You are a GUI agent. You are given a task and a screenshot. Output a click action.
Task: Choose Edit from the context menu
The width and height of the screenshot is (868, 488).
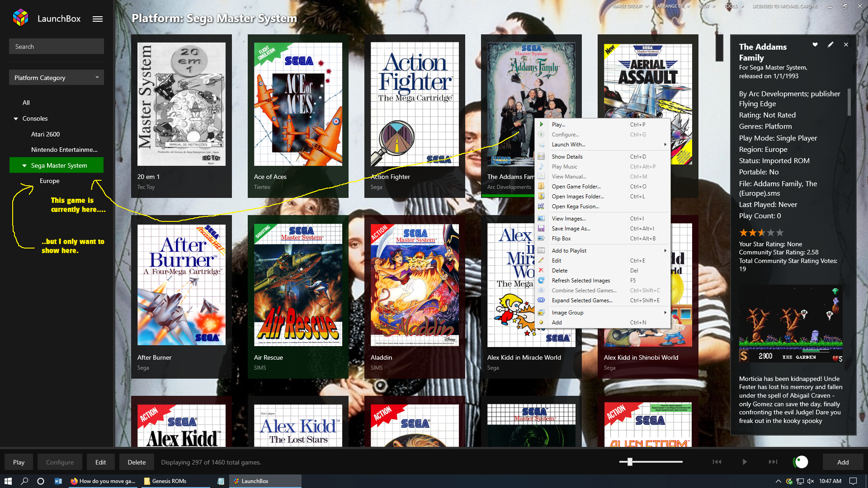602,260
